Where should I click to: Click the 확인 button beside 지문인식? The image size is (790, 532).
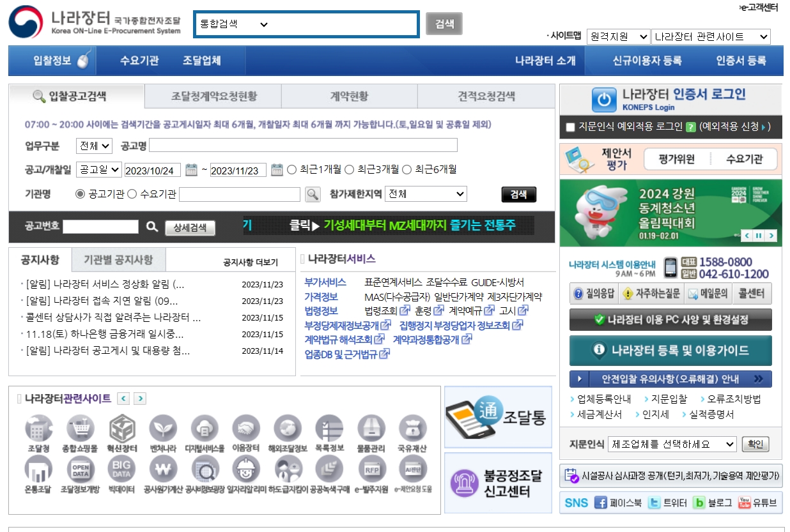755,444
